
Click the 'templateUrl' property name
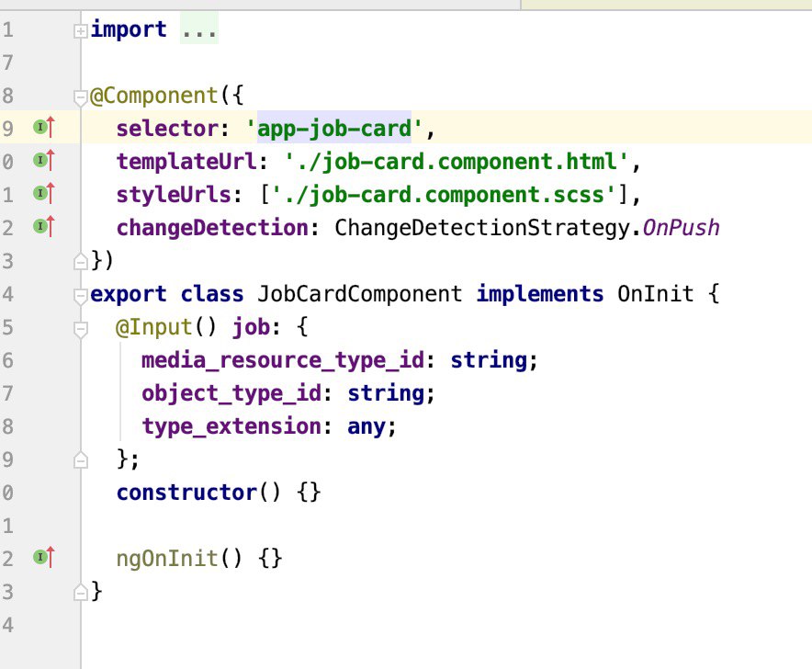point(186,162)
